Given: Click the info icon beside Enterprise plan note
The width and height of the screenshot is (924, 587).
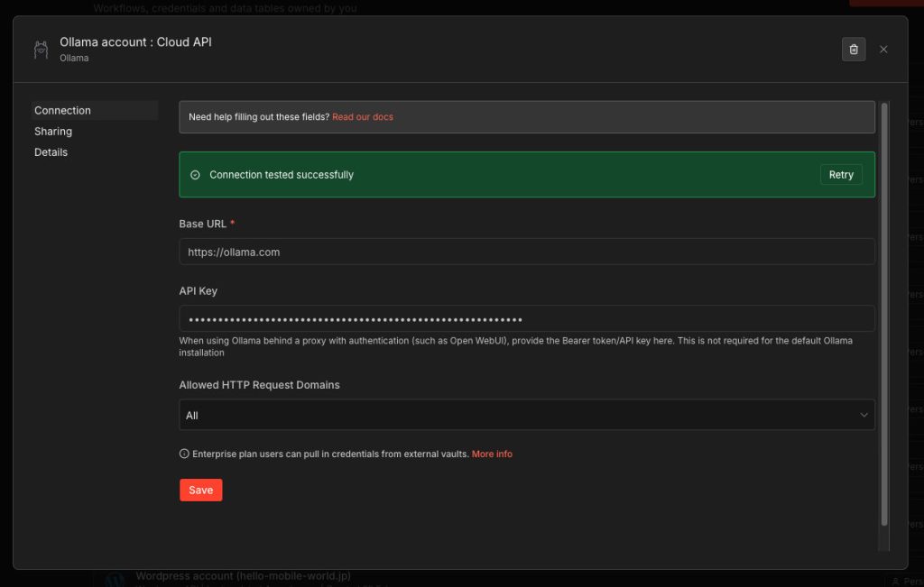Looking at the screenshot, I should coord(184,454).
